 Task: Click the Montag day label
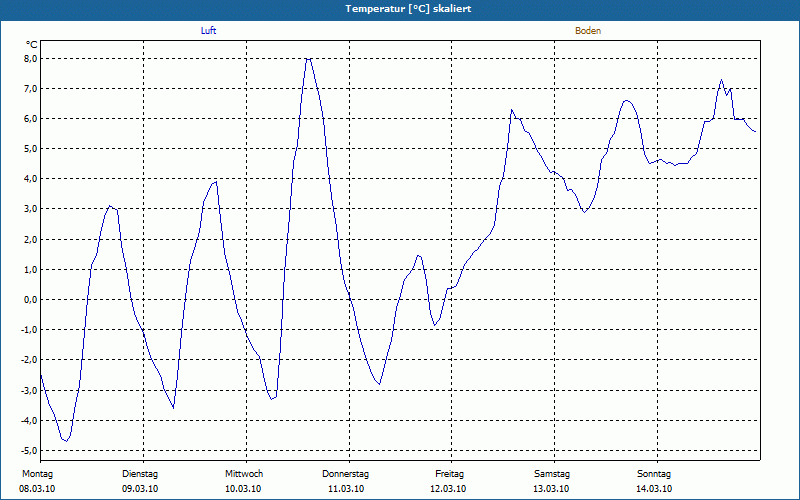[x=37, y=474]
